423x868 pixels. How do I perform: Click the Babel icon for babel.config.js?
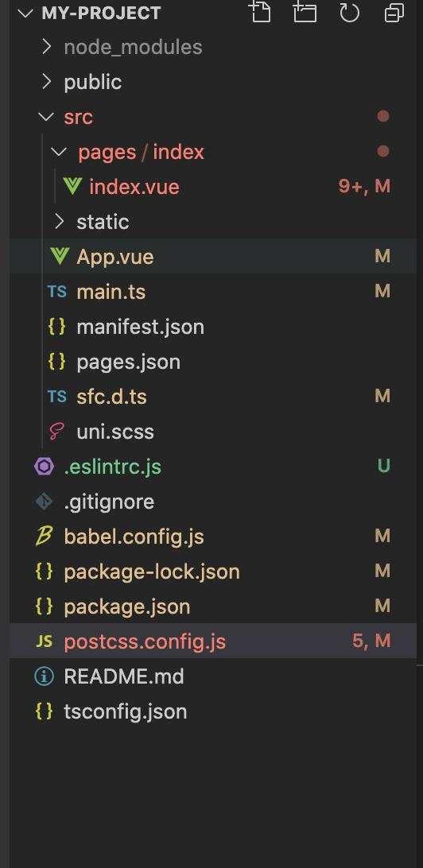44,536
